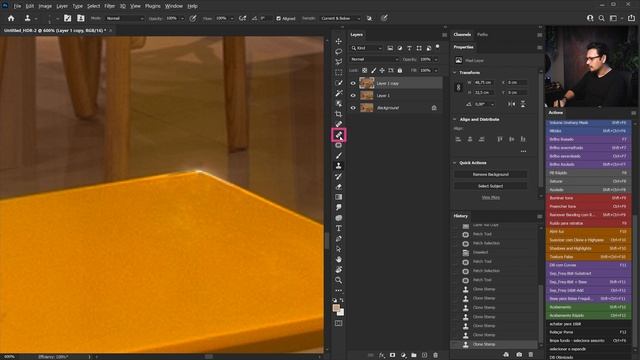Viewport: 640px width, 360px height.
Task: Open the layer Kind filter dropdown
Action: point(366,48)
